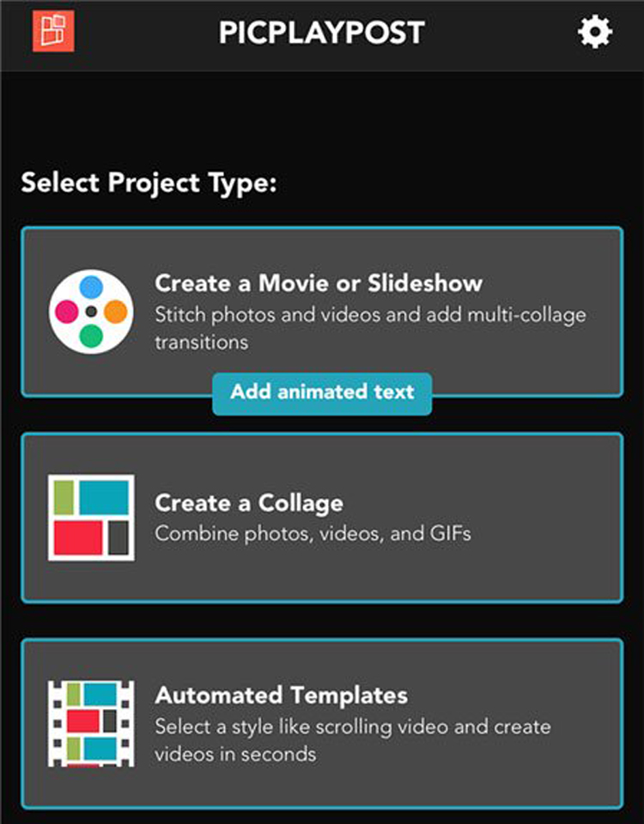Click the filmstrip templates icon
The image size is (644, 824).
[x=91, y=724]
